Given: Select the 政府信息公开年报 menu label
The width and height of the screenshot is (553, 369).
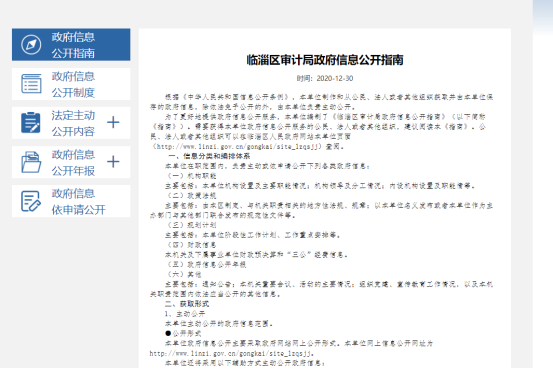Looking at the screenshot, I should [73, 163].
